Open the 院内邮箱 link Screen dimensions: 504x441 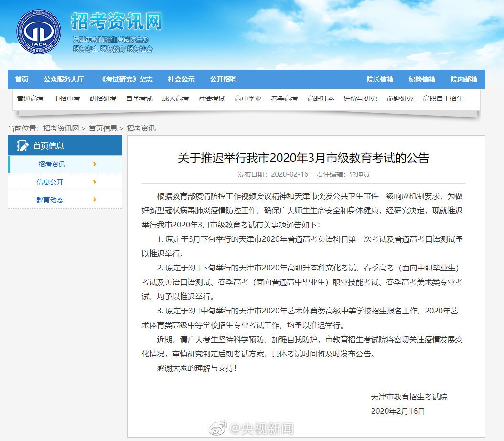464,79
